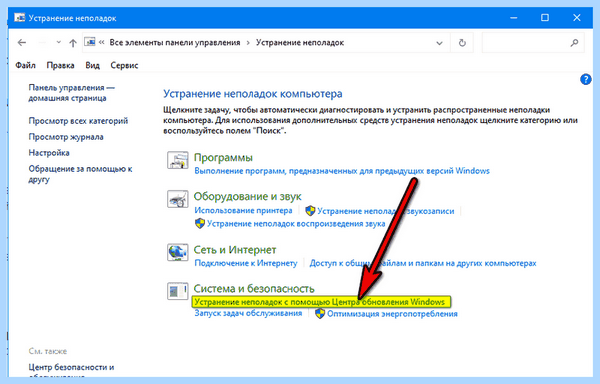This screenshot has height=384, width=600.
Task: Open Использование принтера troubleshooter
Action: [x=243, y=210]
